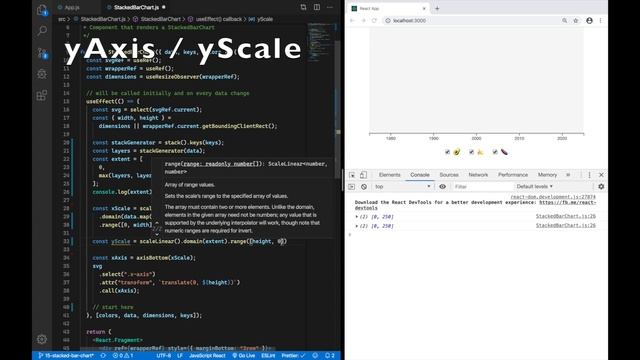Viewport: 640px width, 360px height.
Task: Open the Extensions view
Action: point(42,96)
